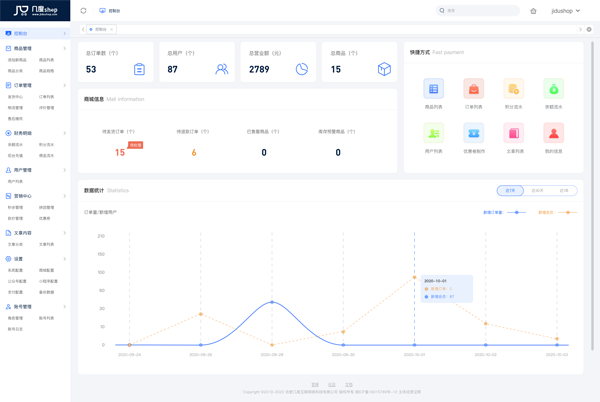Open the 用户列表 green user shortcut
Screen dimensions: 600x402
[x=433, y=133]
